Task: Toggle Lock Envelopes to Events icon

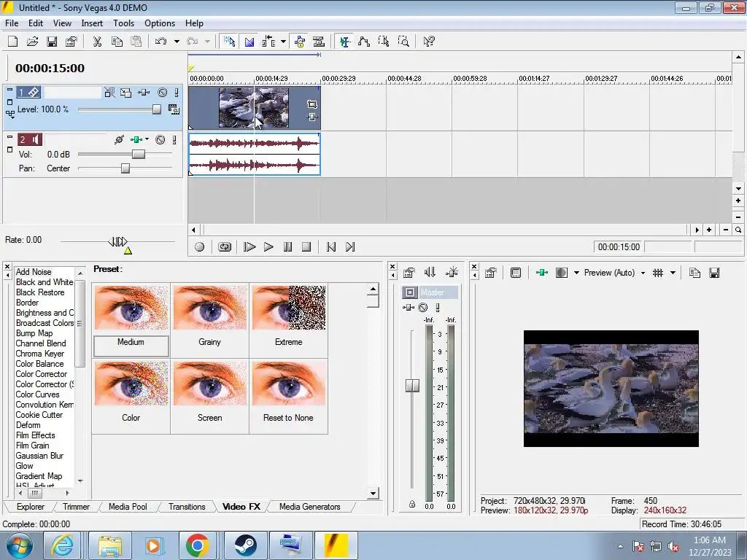Action: pyautogui.click(x=300, y=42)
